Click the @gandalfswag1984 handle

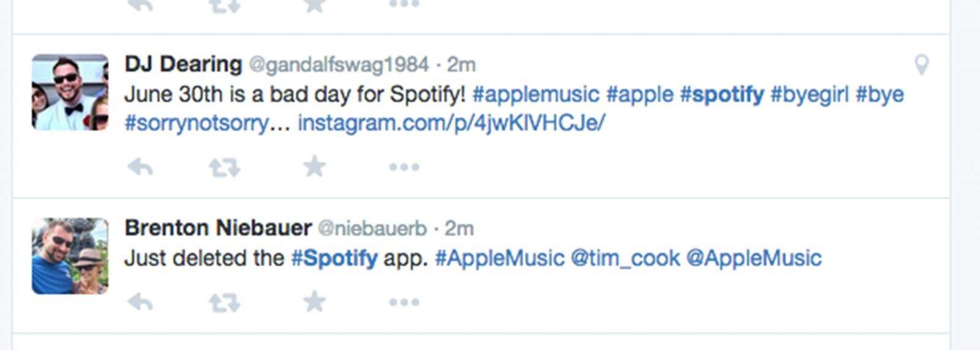(x=338, y=64)
